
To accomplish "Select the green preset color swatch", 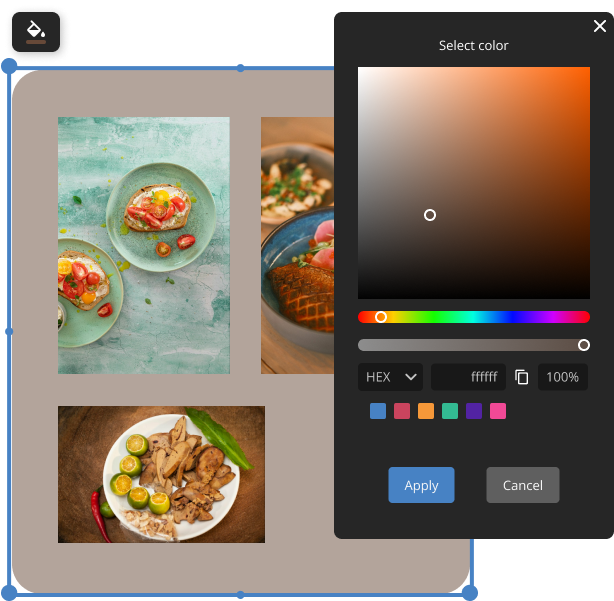I will pos(450,411).
